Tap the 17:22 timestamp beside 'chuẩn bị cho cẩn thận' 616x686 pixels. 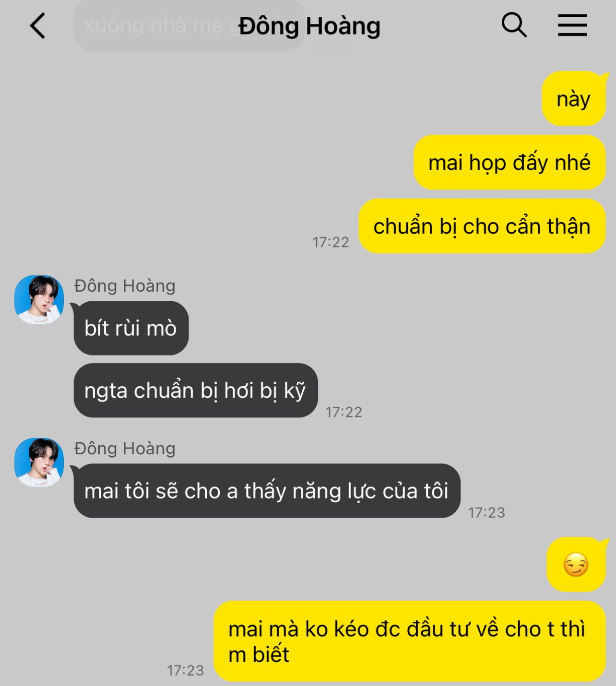pos(331,242)
